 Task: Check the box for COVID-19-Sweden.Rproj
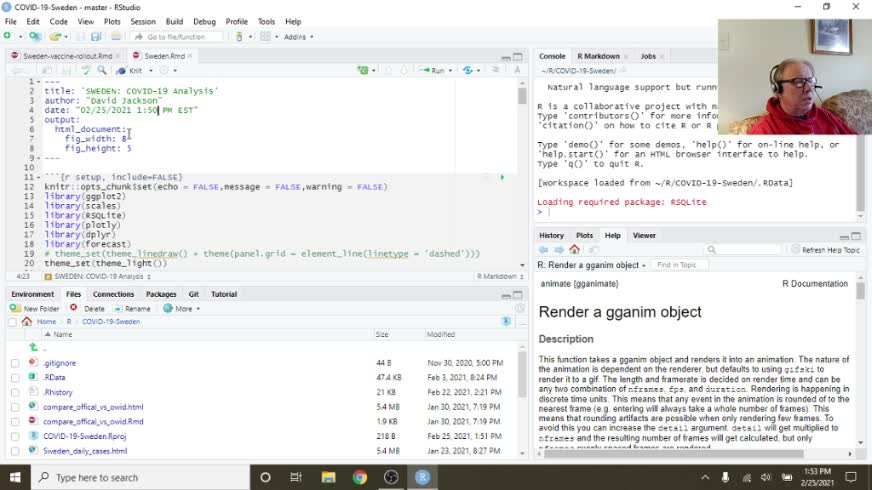(x=15, y=437)
